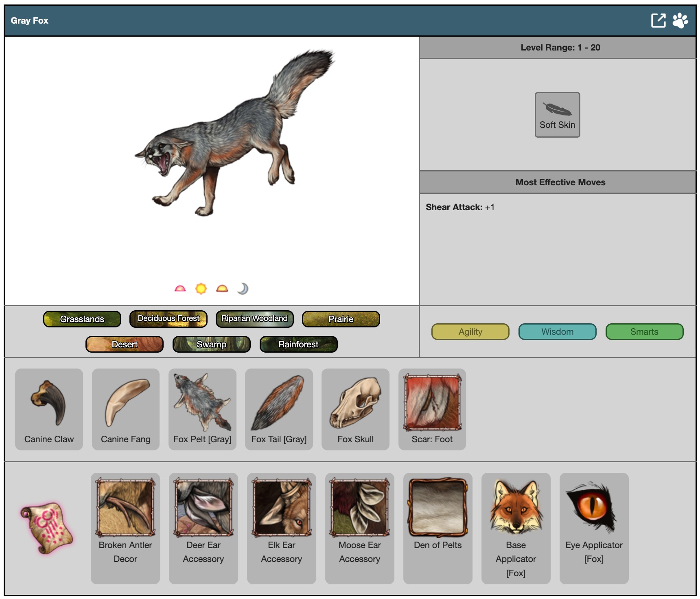The image size is (700, 599).
Task: Open the external link icon in header
Action: tap(658, 20)
